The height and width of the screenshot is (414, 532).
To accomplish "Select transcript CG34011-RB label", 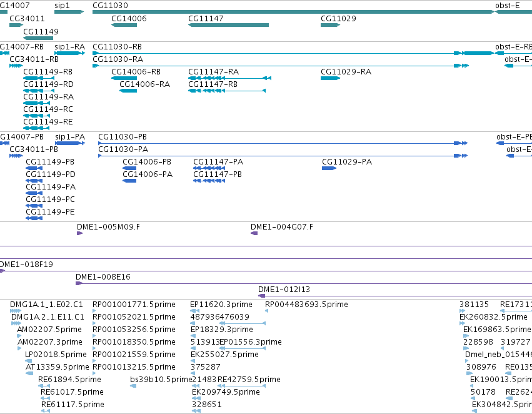I will (x=34, y=59).
